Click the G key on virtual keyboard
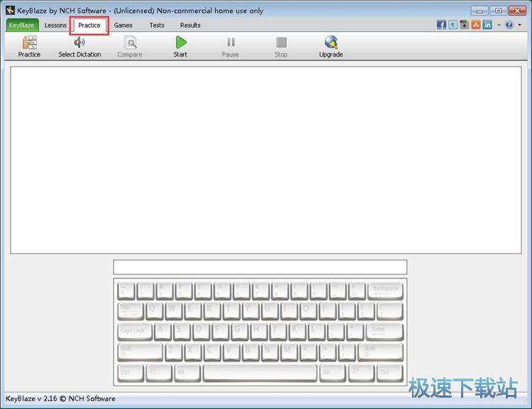 pyautogui.click(x=240, y=331)
